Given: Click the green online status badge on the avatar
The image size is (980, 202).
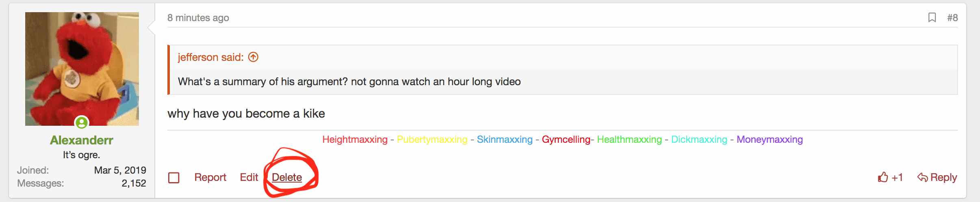Looking at the screenshot, I should 82,122.
